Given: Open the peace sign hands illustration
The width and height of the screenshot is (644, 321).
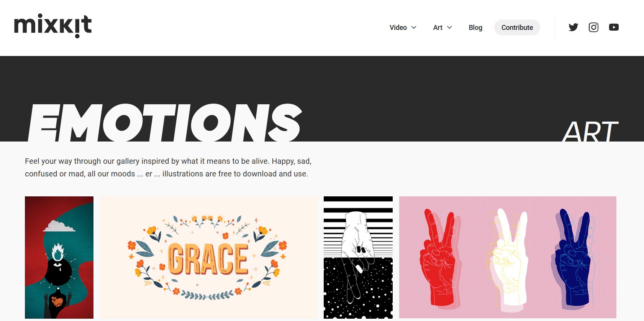Looking at the screenshot, I should click(x=508, y=257).
